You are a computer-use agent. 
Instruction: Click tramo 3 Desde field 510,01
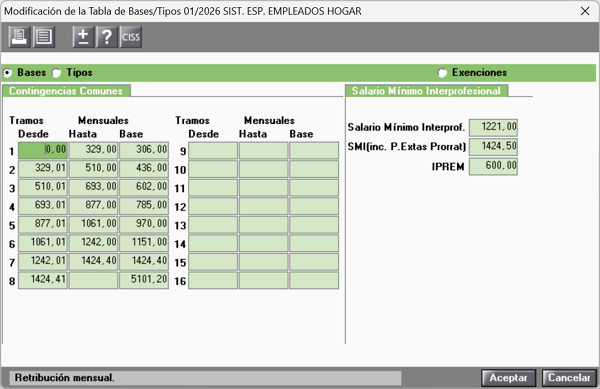[x=43, y=187]
